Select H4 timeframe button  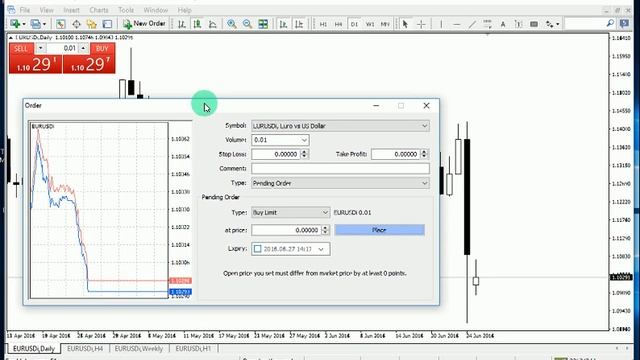pyautogui.click(x=338, y=24)
